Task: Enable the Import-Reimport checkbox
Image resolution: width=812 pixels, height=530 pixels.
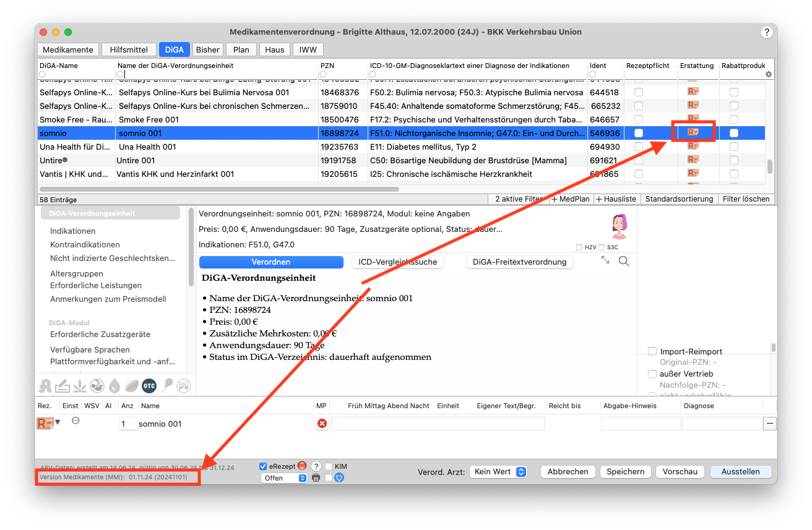Action: pyautogui.click(x=652, y=351)
